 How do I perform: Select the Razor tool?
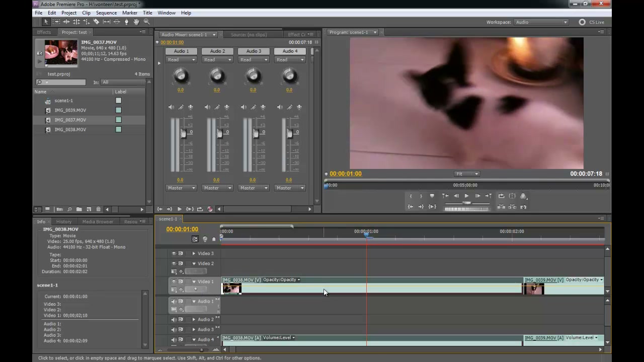tap(96, 22)
